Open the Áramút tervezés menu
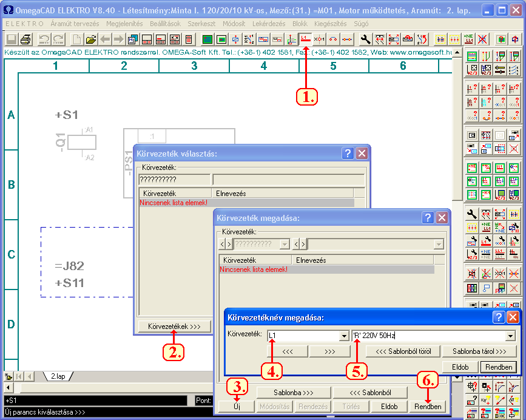This screenshot has width=526, height=420. [75, 24]
